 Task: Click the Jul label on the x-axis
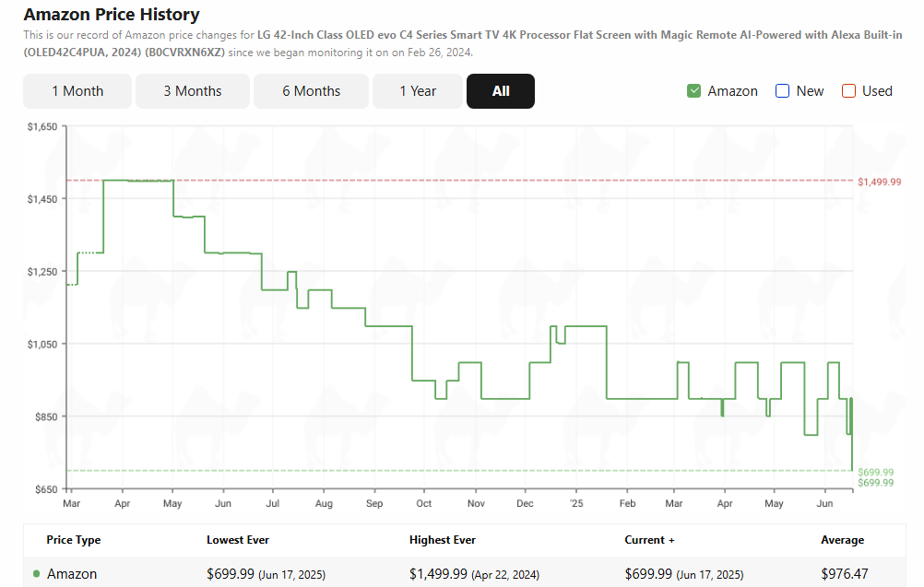(x=272, y=503)
